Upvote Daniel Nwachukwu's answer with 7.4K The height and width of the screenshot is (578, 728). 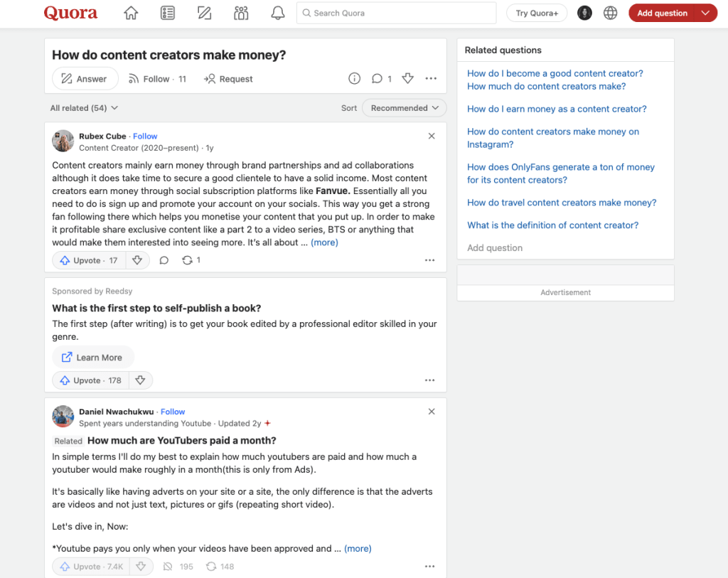[x=92, y=567]
